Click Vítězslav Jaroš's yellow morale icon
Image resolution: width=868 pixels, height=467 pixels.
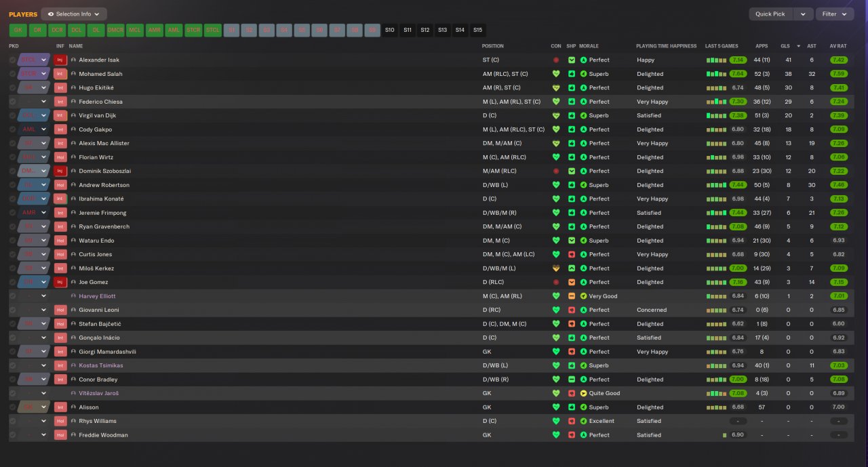click(583, 393)
